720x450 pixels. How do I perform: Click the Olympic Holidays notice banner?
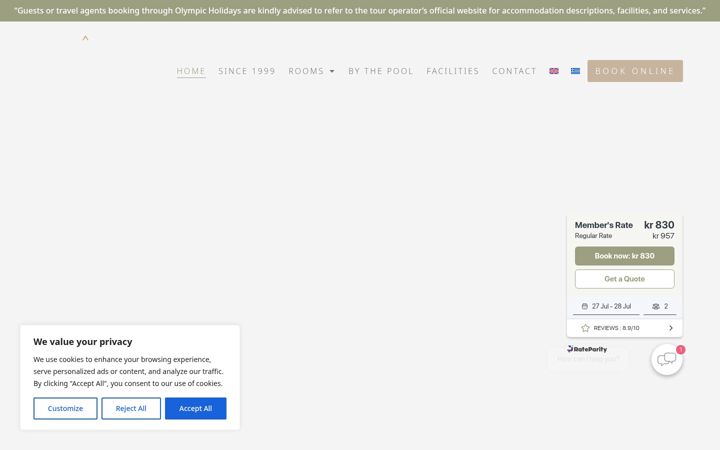[360, 11]
